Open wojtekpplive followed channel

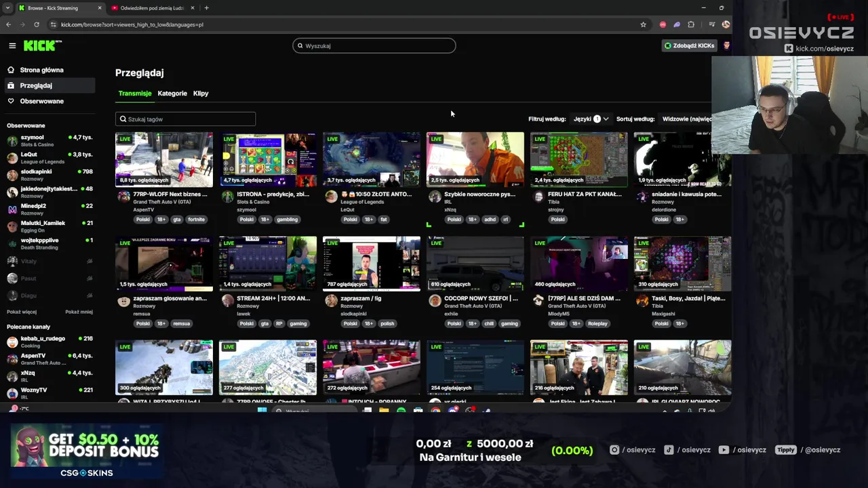click(49, 243)
